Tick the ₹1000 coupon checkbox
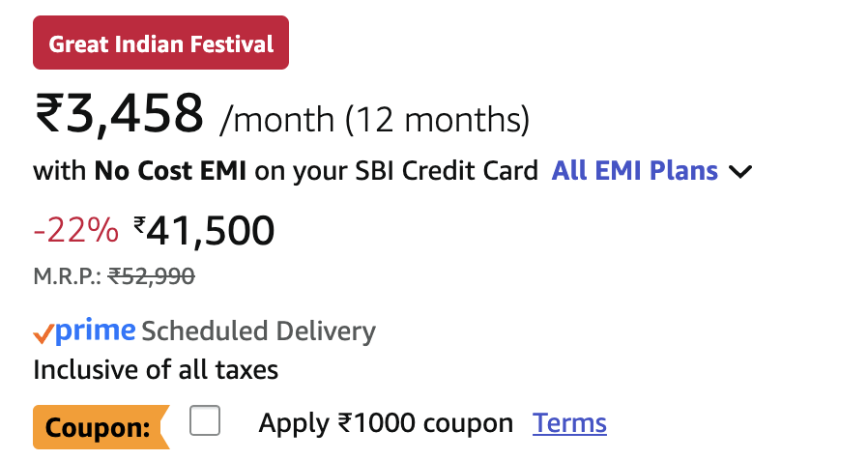This screenshot has width=868, height=460. tap(205, 421)
